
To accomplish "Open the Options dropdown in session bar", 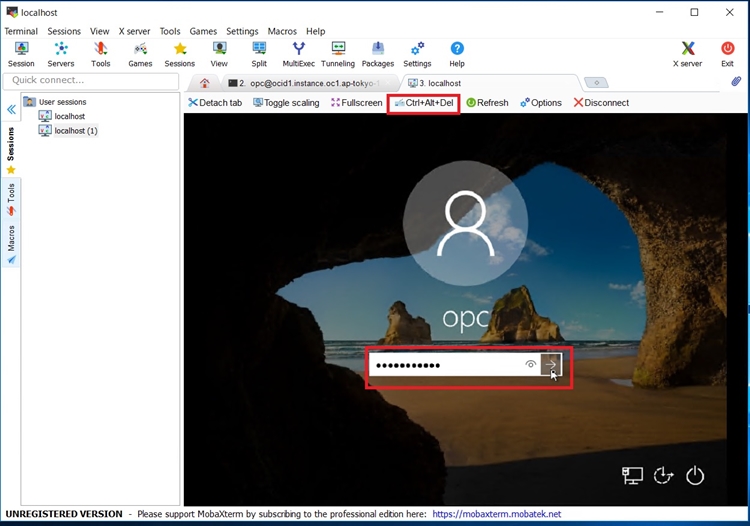I will [540, 103].
